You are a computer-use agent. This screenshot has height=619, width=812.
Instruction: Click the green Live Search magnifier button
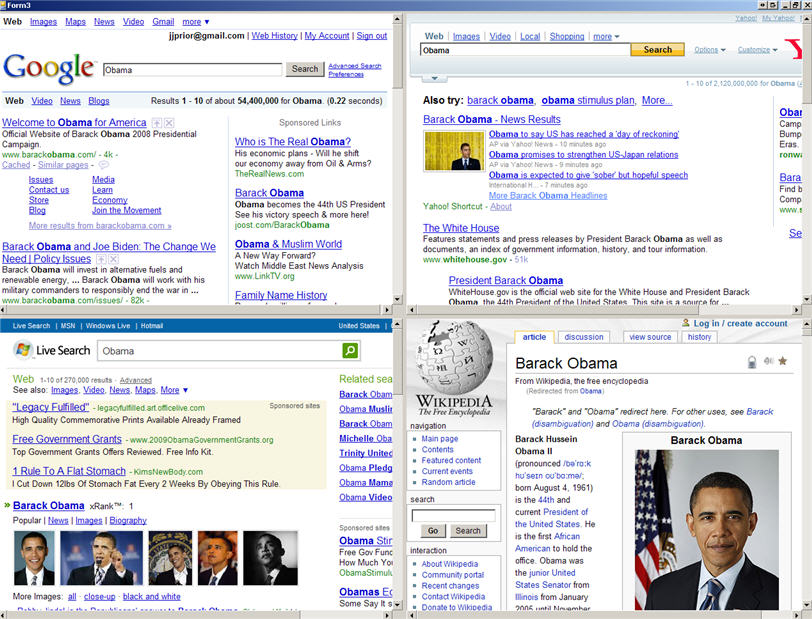click(x=350, y=351)
